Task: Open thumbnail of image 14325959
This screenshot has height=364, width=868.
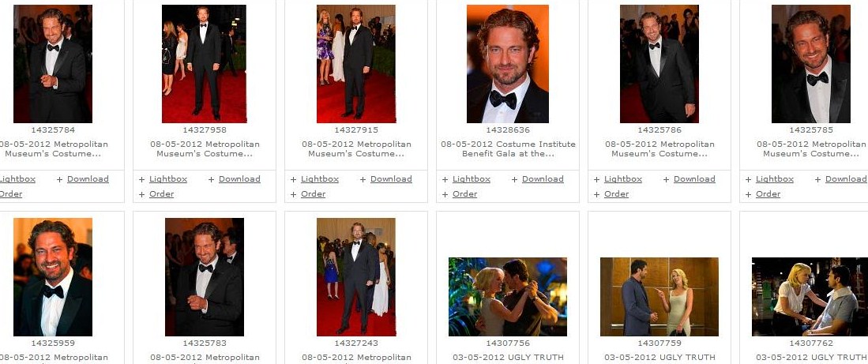Action: pos(53,276)
